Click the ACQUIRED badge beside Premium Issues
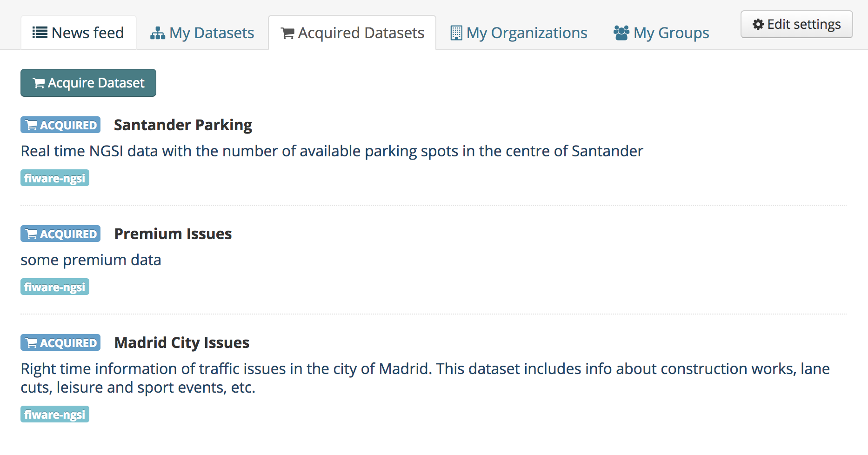Viewport: 868px width, 455px height. 60,234
